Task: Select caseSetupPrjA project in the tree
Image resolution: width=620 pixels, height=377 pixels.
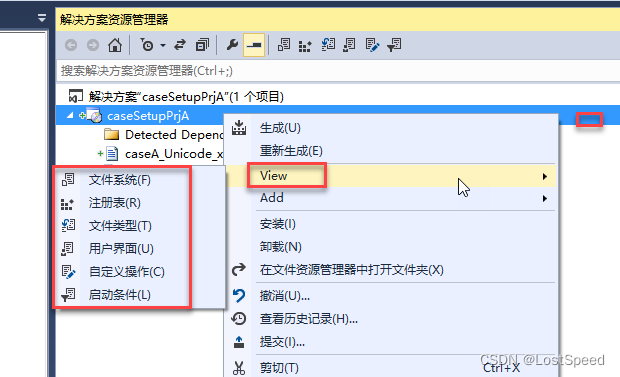Action: click(148, 116)
